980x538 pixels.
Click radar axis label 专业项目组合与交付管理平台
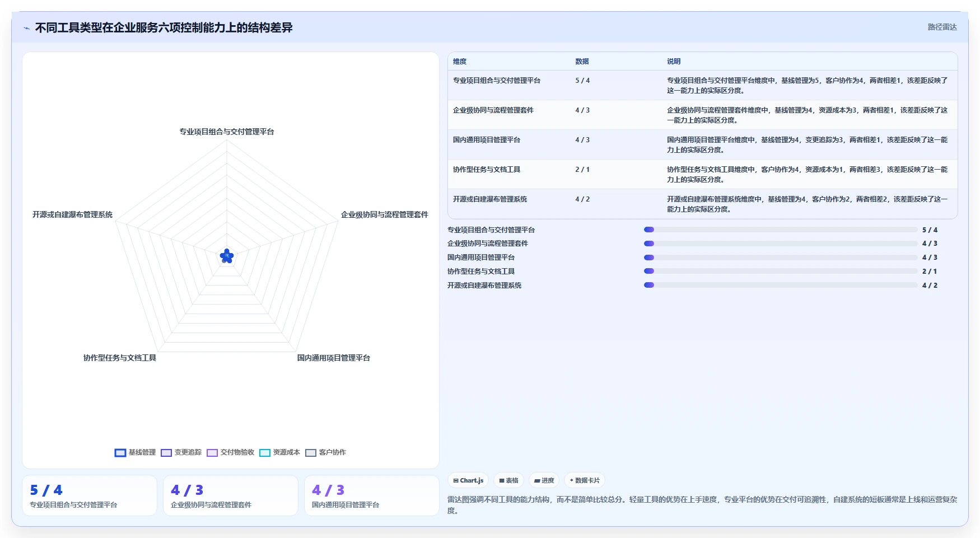point(227,132)
